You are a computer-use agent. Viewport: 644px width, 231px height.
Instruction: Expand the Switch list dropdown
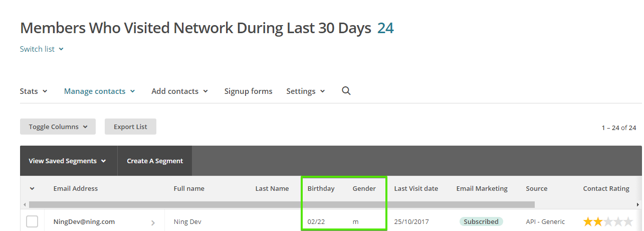[42, 49]
